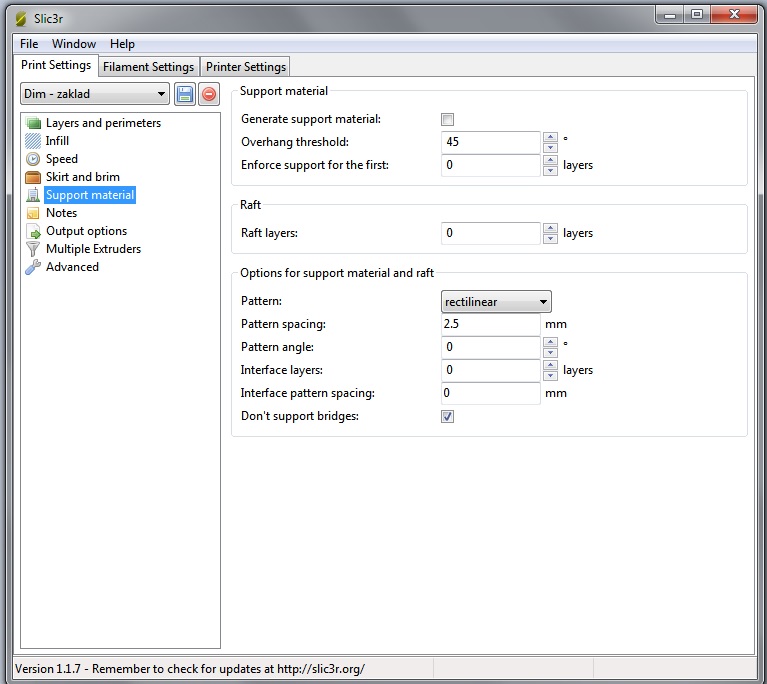
Task: Decrease Overhang threshold with down arrow
Action: click(550, 147)
